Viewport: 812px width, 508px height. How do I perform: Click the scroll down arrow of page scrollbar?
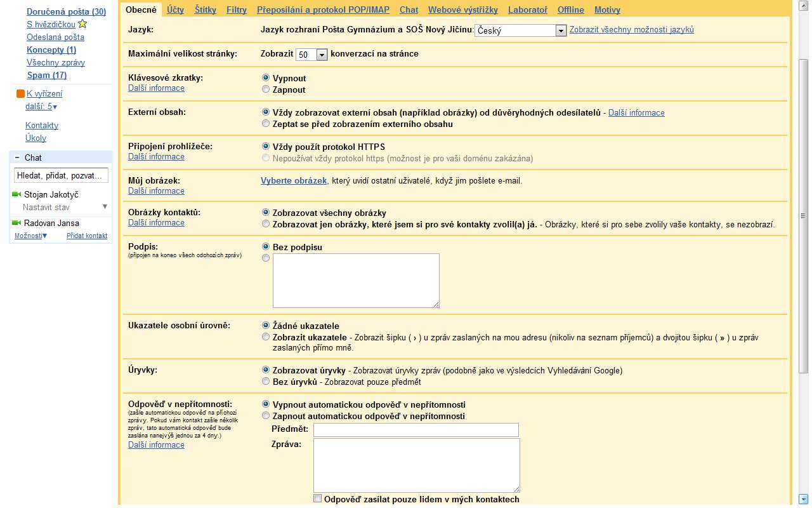tap(803, 498)
